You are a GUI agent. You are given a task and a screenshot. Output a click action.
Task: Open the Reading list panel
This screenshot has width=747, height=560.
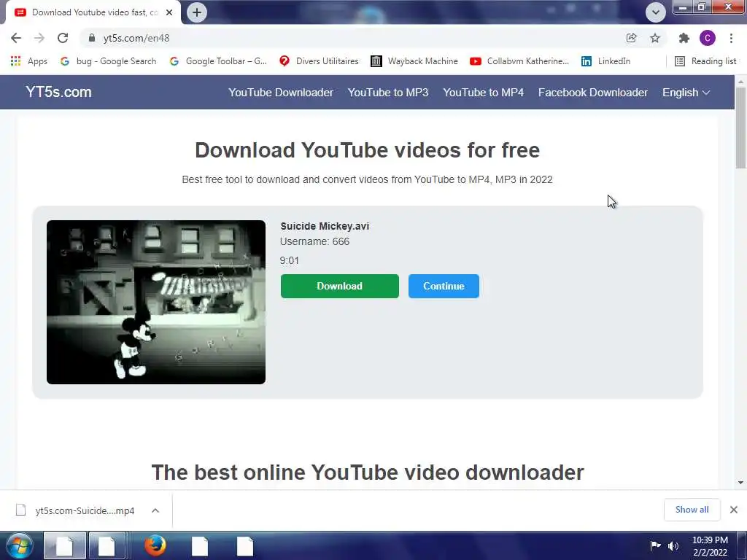coord(705,61)
